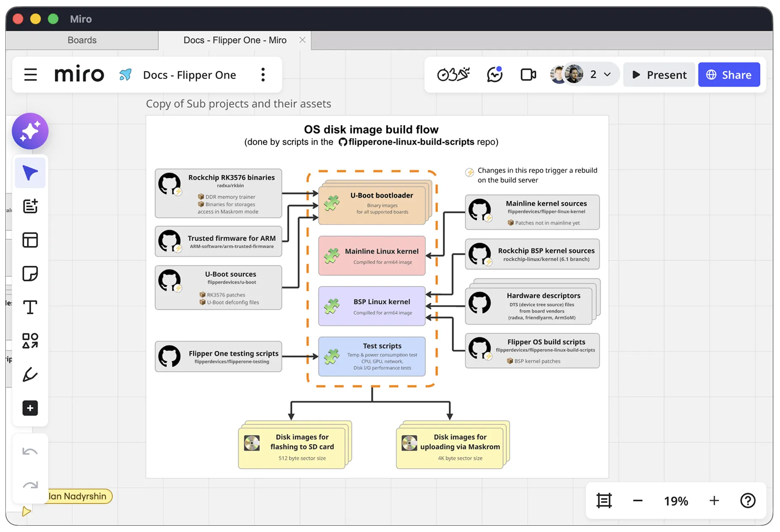The image size is (780, 532).
Task: Select the Trusted firmware for ARM card
Action: pyautogui.click(x=218, y=241)
